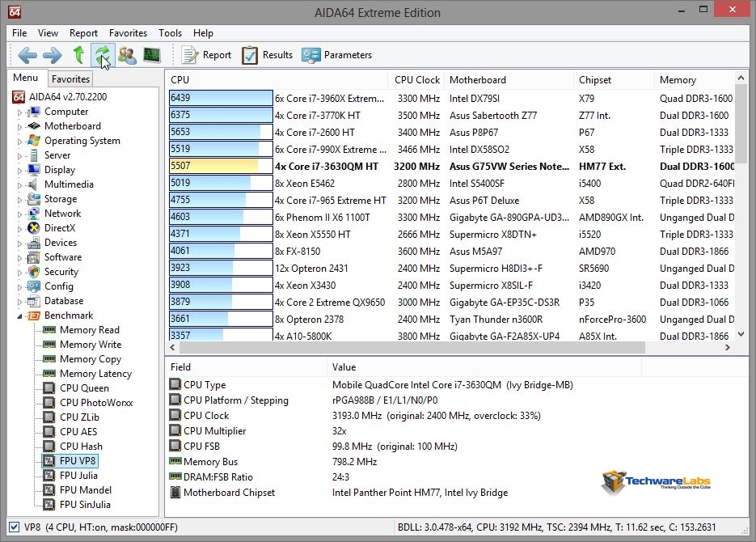Screen dimensions: 756x542
Task: Click the green Up arrow toolbar icon
Action: click(x=78, y=55)
